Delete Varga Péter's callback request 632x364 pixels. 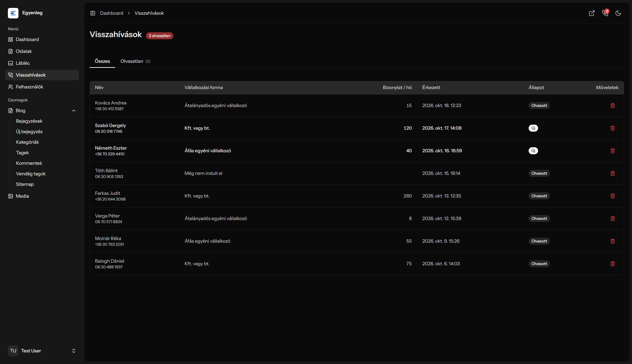click(612, 219)
